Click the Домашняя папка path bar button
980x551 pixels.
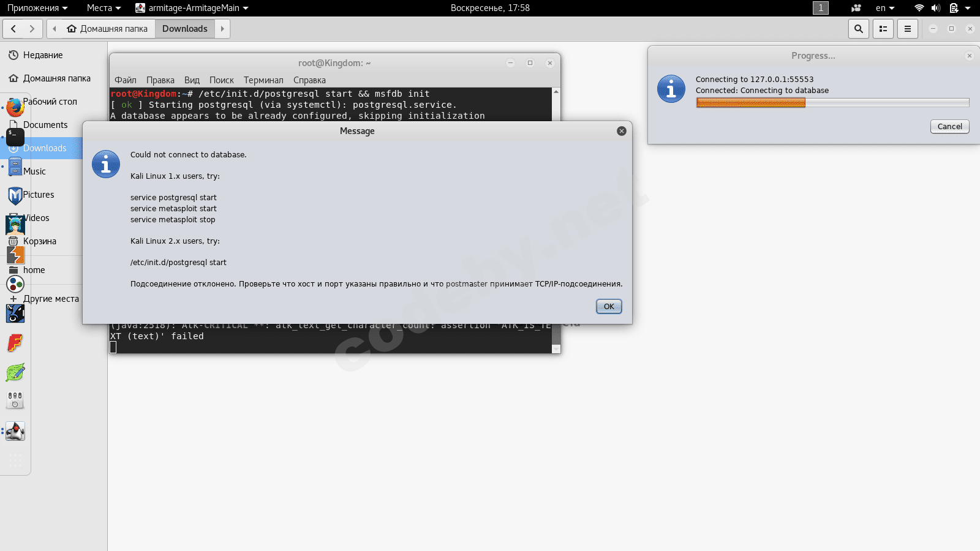pyautogui.click(x=108, y=29)
